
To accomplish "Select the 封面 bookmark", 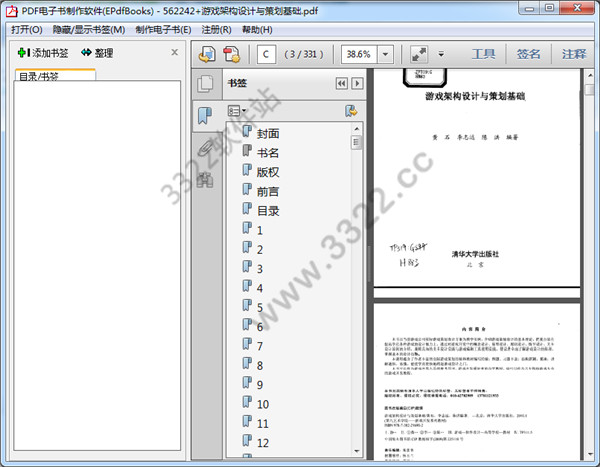I will (x=267, y=134).
